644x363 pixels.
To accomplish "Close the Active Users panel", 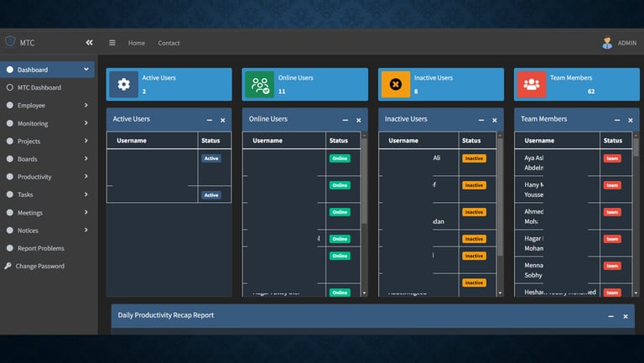I will tap(222, 120).
